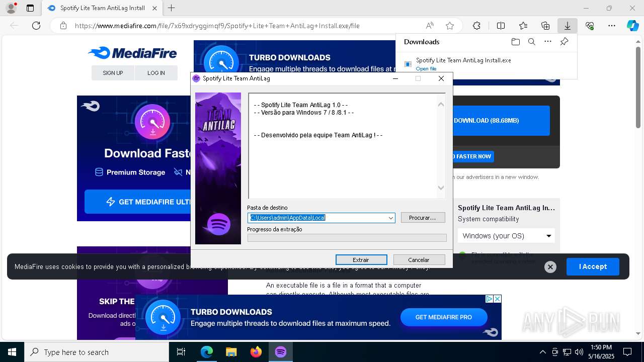Click the Spotify logo in installer banner
The width and height of the screenshot is (644, 362).
[218, 224]
